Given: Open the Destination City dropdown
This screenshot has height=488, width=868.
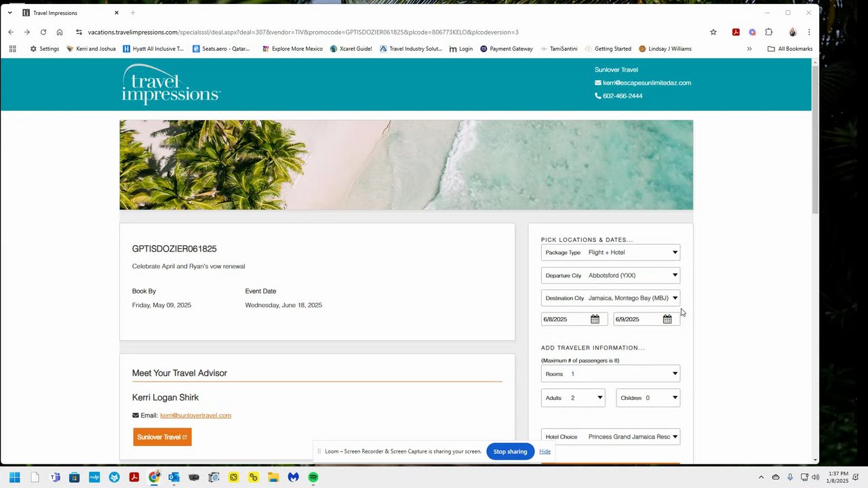Looking at the screenshot, I should click(x=610, y=298).
